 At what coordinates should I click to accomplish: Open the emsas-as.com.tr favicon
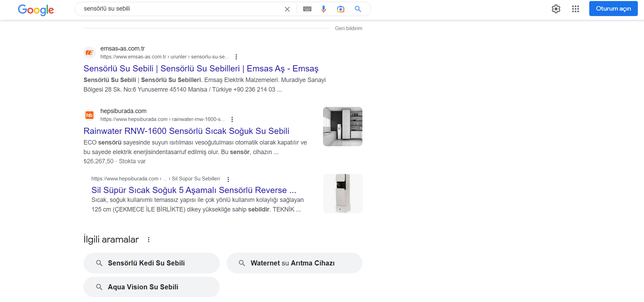[90, 53]
